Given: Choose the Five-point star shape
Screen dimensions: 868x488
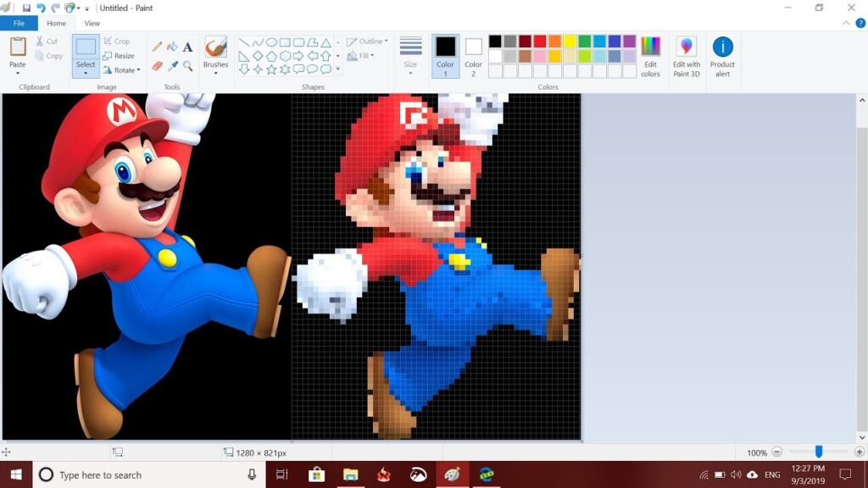Looking at the screenshot, I should click(x=271, y=69).
